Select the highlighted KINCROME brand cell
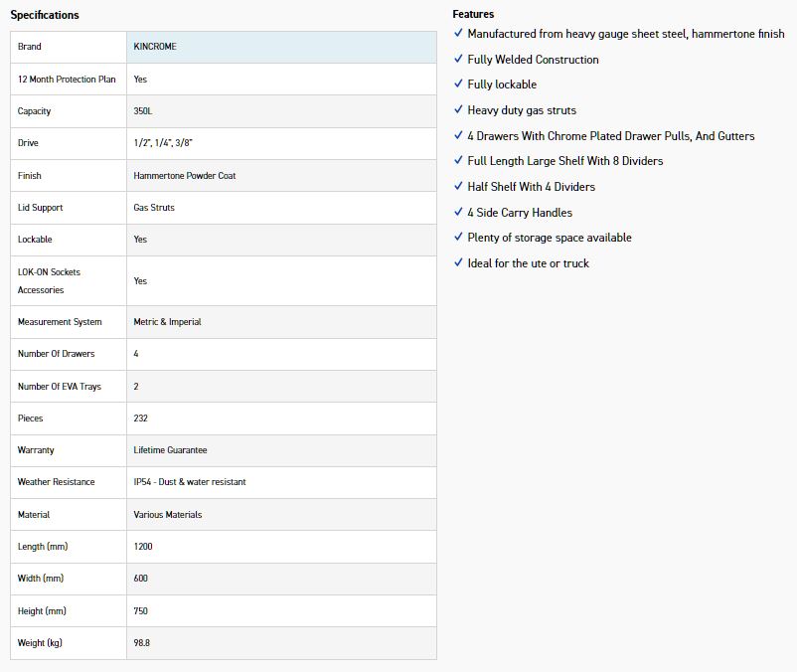797x672 pixels. coord(281,47)
